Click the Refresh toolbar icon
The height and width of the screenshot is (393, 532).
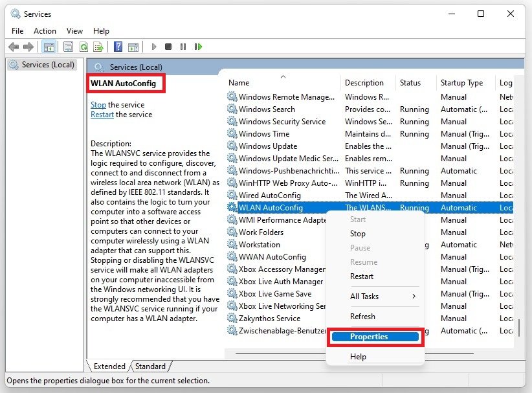point(83,47)
